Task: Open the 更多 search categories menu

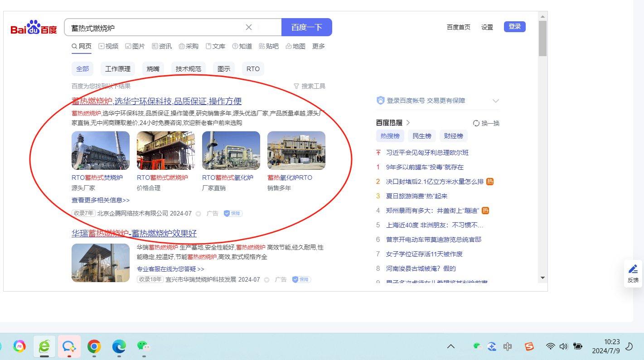Action: [319, 46]
